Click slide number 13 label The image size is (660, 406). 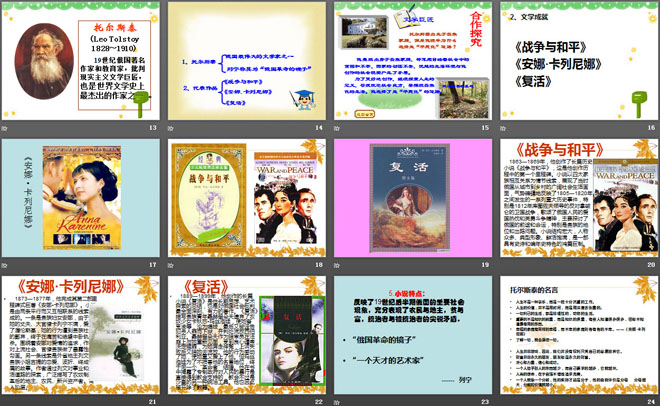pyautogui.click(x=152, y=127)
